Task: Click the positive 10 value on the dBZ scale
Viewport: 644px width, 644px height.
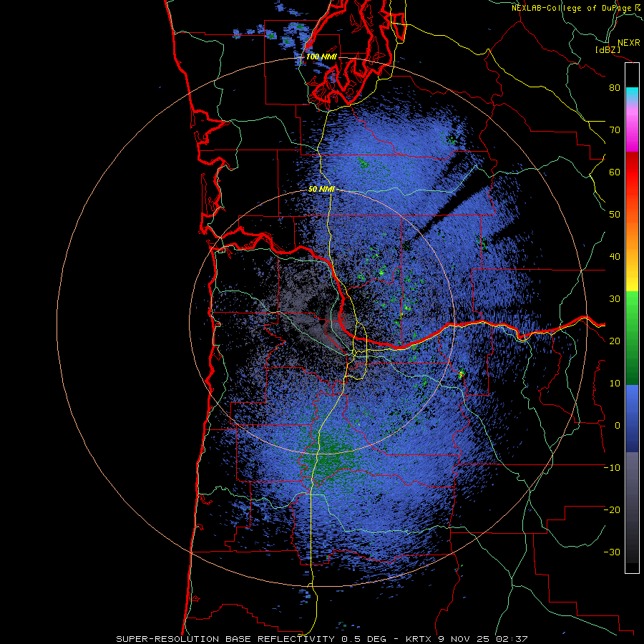Action: (x=615, y=384)
